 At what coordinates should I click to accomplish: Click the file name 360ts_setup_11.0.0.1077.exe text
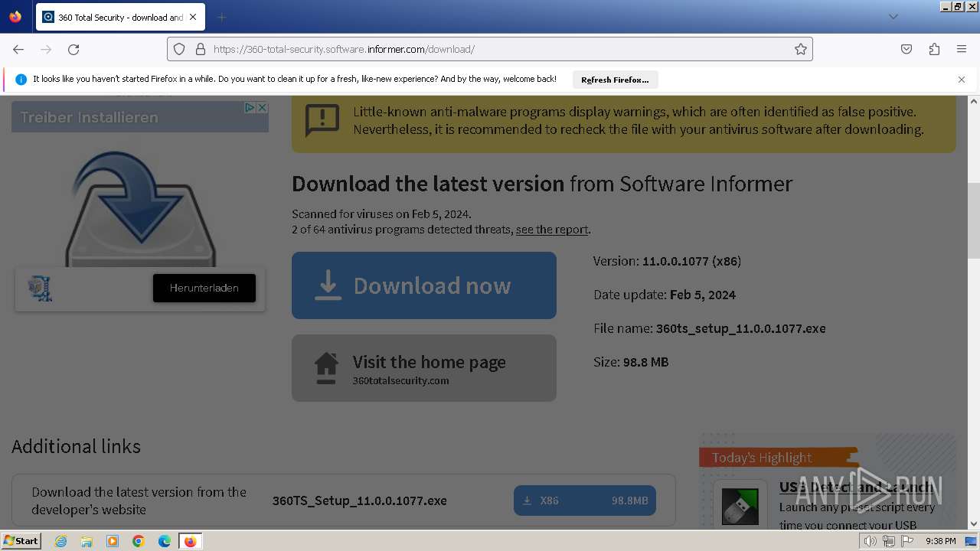point(740,328)
